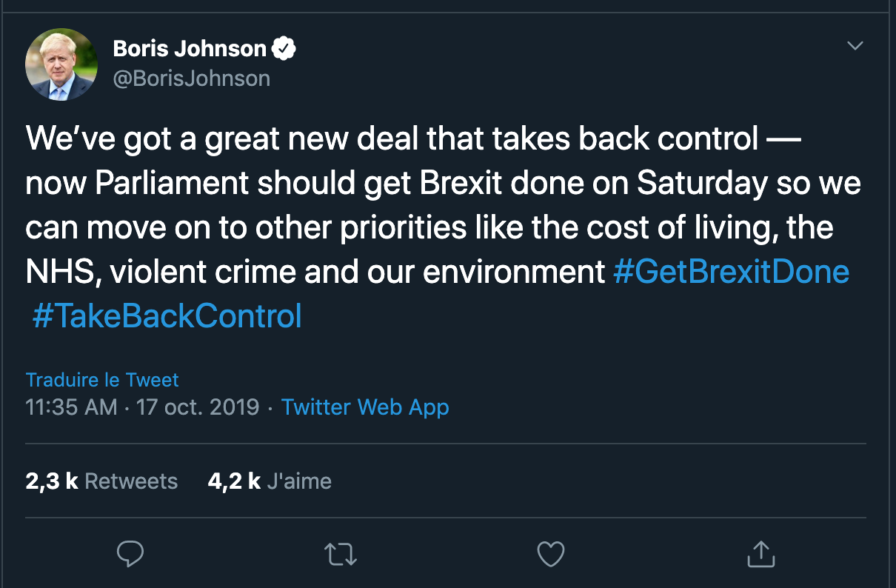
Task: Click Traduire le Tweet to translate
Action: [102, 380]
